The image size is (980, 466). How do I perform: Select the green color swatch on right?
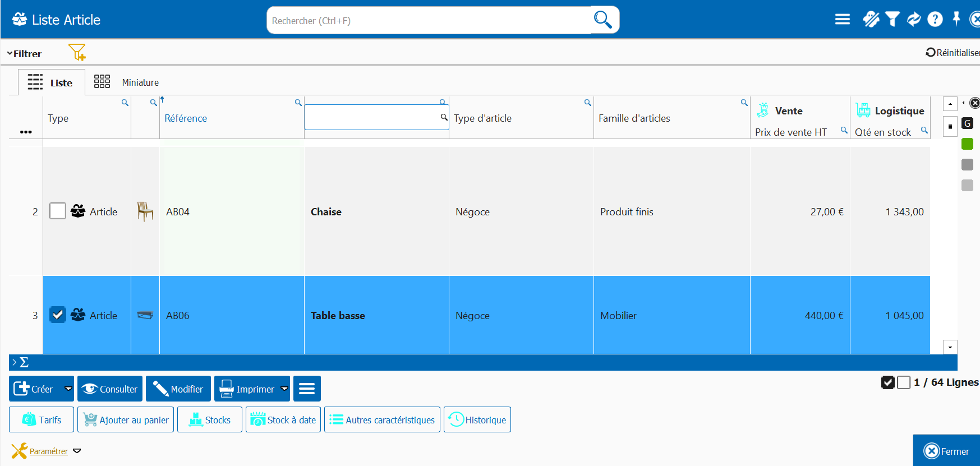click(x=967, y=144)
